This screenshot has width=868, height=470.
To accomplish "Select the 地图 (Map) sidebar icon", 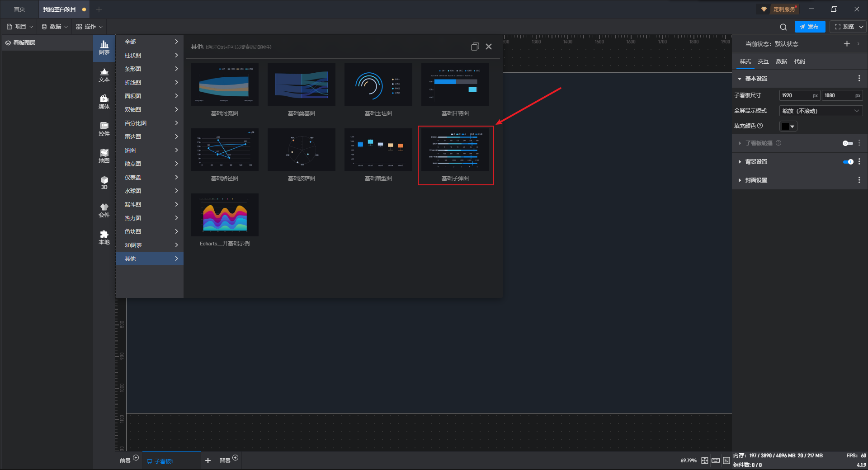I will coord(104,156).
